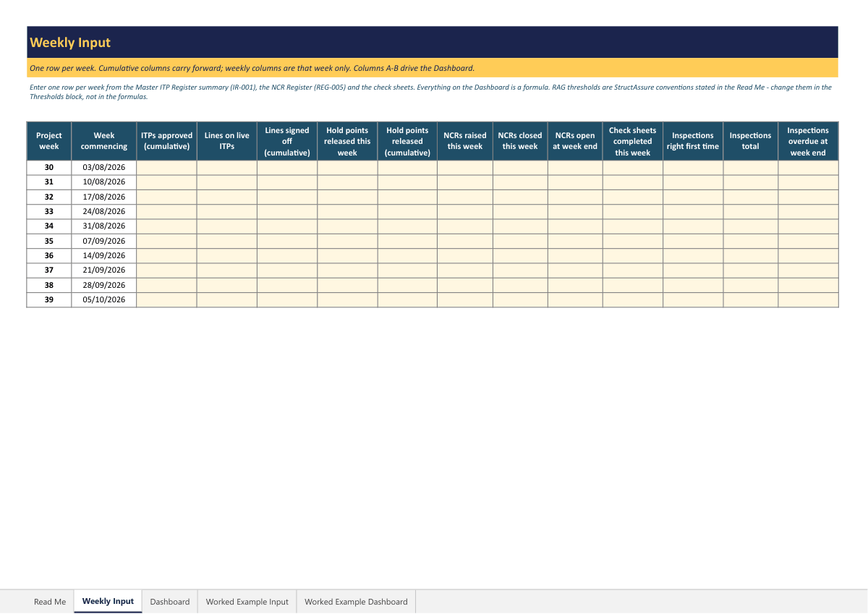Select project week 38 cell

tap(49, 286)
